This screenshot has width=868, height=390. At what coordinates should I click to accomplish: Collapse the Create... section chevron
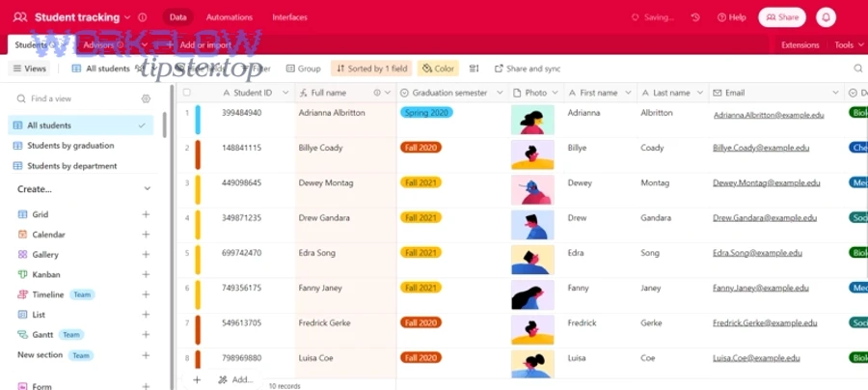point(147,189)
